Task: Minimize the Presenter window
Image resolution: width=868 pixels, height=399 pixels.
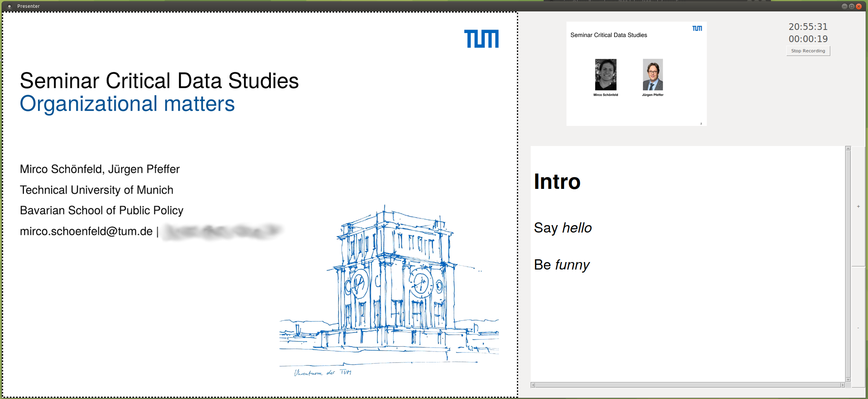Action: click(x=844, y=6)
